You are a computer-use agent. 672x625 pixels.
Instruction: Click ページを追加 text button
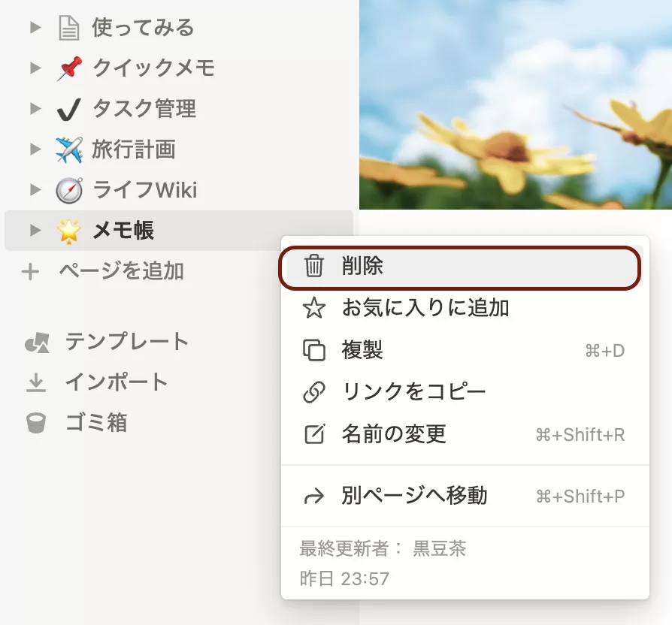click(122, 270)
